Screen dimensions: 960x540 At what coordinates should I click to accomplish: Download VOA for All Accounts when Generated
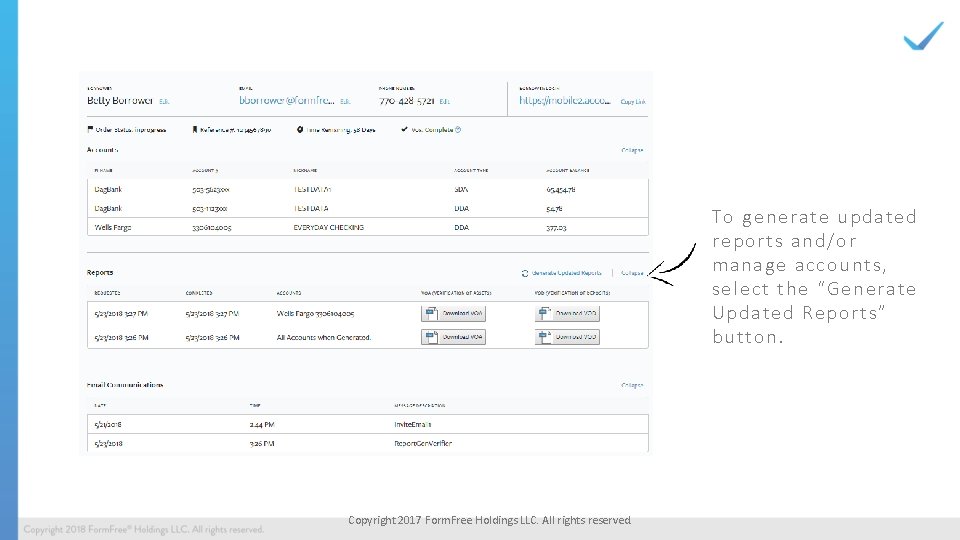click(453, 337)
